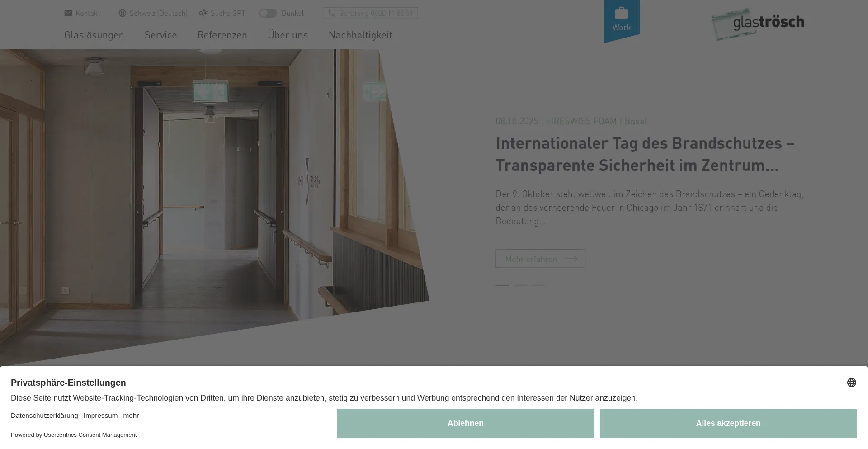868x449 pixels.
Task: Click the Glas Trösch logo
Action: pos(758,24)
